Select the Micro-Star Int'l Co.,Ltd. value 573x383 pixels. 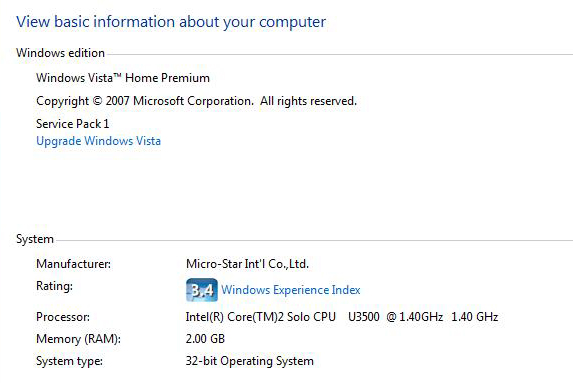coord(247,264)
